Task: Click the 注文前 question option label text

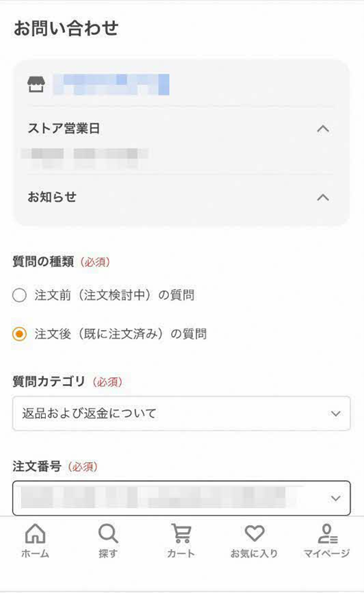Action: [114, 295]
